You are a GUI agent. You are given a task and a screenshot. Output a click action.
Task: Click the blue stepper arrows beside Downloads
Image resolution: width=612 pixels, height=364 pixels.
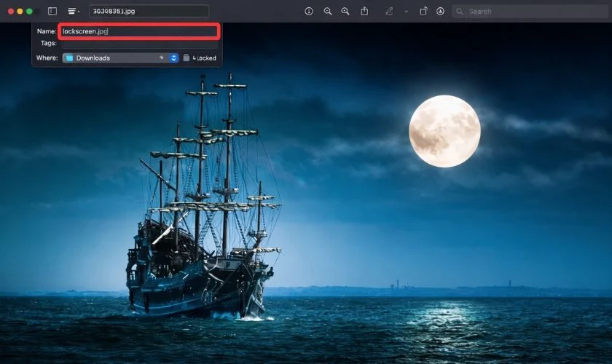coord(174,58)
